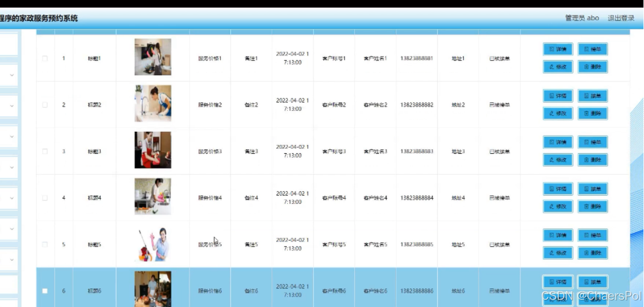Delete row 5 with 删除 button
Screen dimensions: 644x307
(593, 253)
